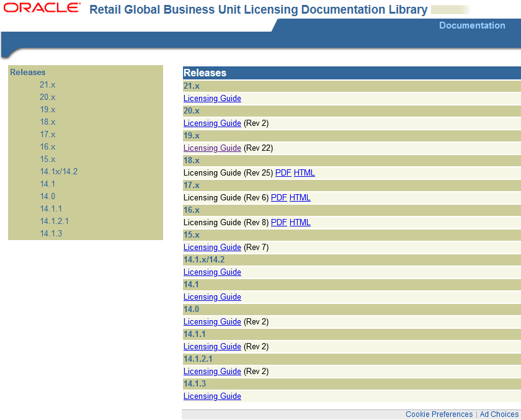Viewport: 521px width, 420px height.
Task: Open the 20.x Licensing Guide Rev 2
Action: 212,123
